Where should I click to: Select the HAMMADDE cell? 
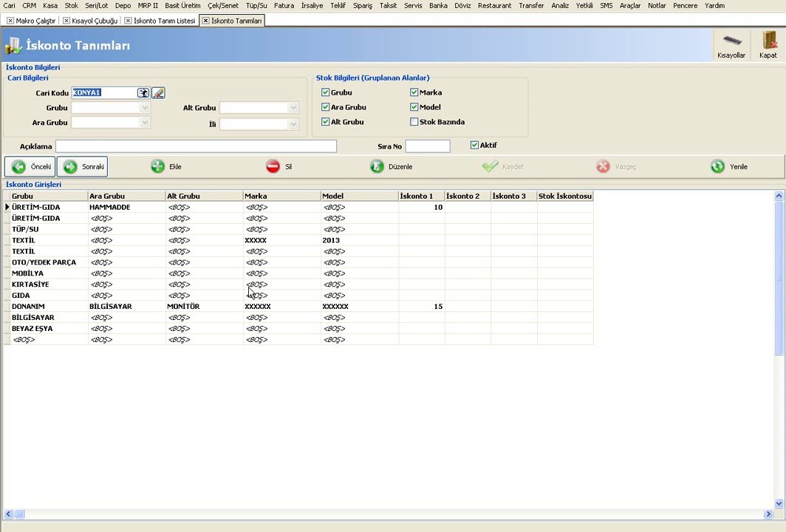click(127, 207)
